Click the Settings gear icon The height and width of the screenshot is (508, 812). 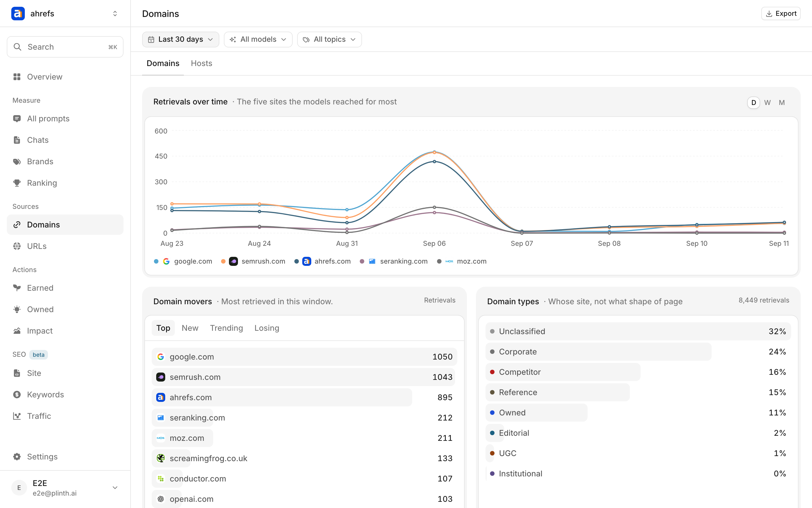17,457
